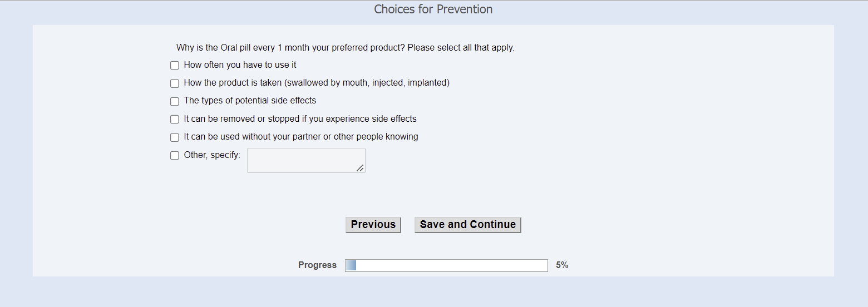Image resolution: width=868 pixels, height=307 pixels.
Task: Click the "How often you have to use it" label text
Action: [x=240, y=65]
